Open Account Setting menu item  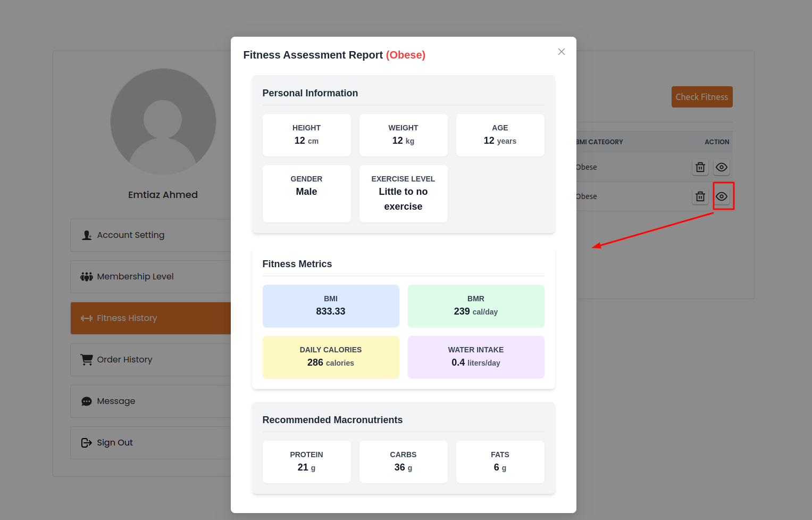pyautogui.click(x=131, y=235)
